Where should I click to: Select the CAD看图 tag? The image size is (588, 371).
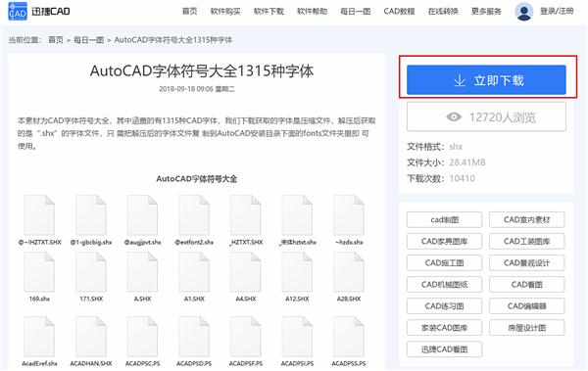pos(527,285)
